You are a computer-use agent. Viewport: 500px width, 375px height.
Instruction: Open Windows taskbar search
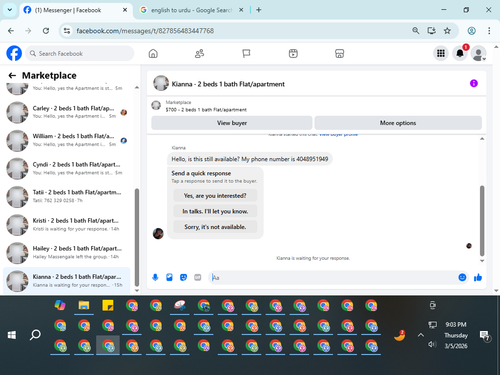[35, 335]
